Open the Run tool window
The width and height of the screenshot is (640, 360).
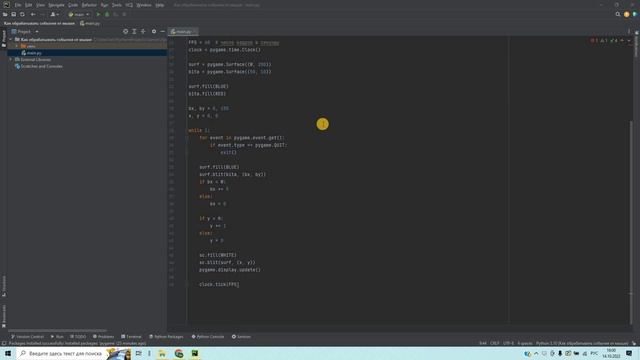click(57, 337)
